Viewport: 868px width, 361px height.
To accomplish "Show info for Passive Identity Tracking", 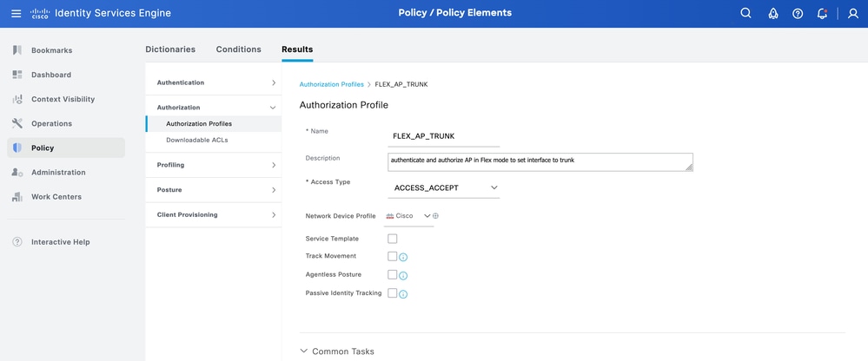I will 403,295.
